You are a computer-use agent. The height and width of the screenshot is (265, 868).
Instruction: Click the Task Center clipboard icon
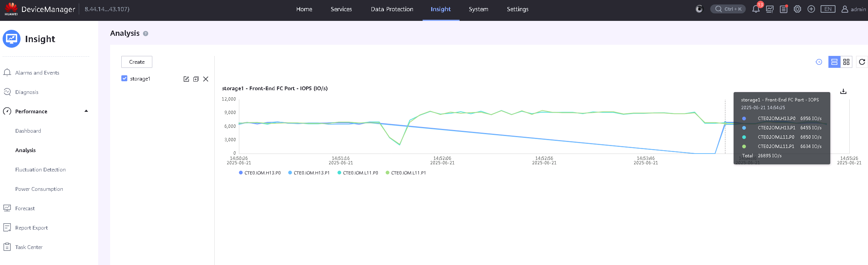click(x=7, y=247)
